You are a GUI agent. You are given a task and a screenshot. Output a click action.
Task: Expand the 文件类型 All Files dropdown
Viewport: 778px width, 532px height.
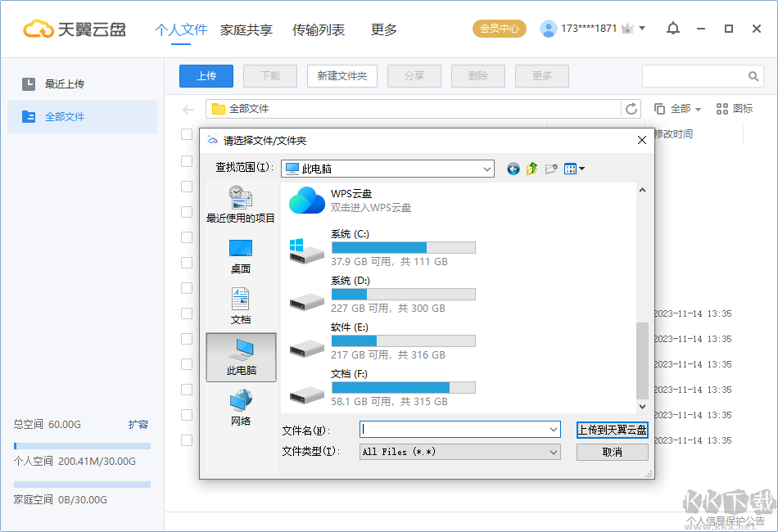click(554, 451)
